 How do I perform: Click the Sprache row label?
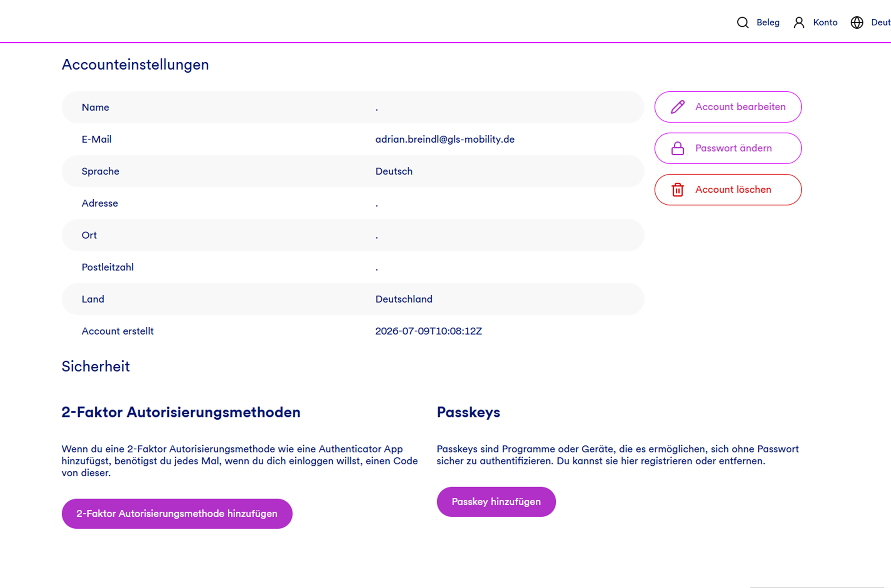point(100,171)
